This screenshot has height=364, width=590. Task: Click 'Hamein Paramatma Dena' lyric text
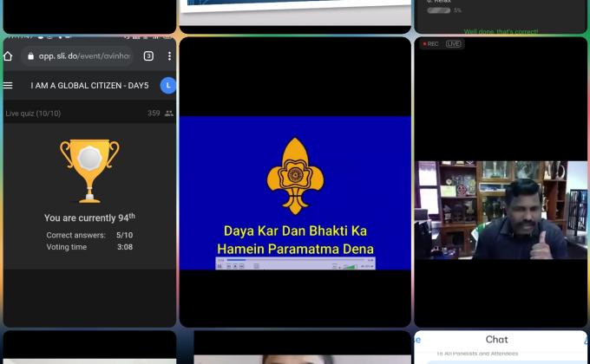pos(295,249)
